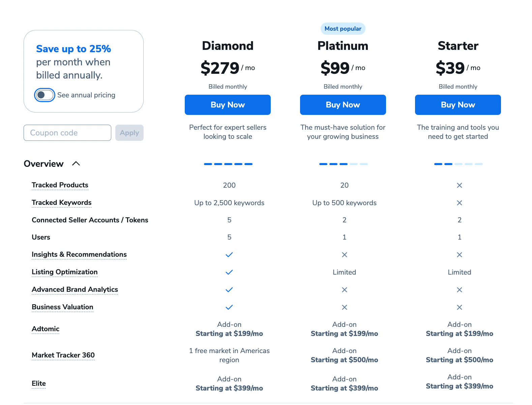Click the Platinum Advanced Brand Analytics X icon
532x405 pixels.
pyautogui.click(x=344, y=290)
